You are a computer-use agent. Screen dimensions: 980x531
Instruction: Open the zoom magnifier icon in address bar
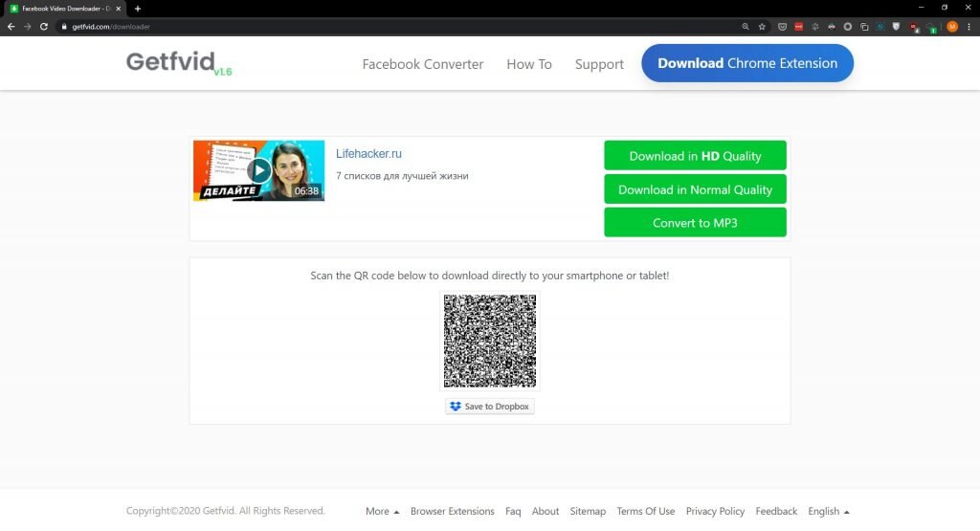745,27
